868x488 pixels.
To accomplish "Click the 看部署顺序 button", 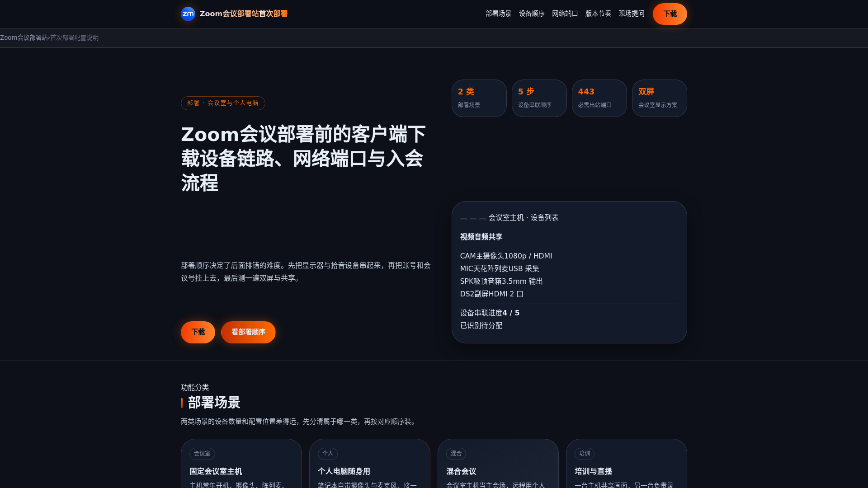I will pos(248,332).
